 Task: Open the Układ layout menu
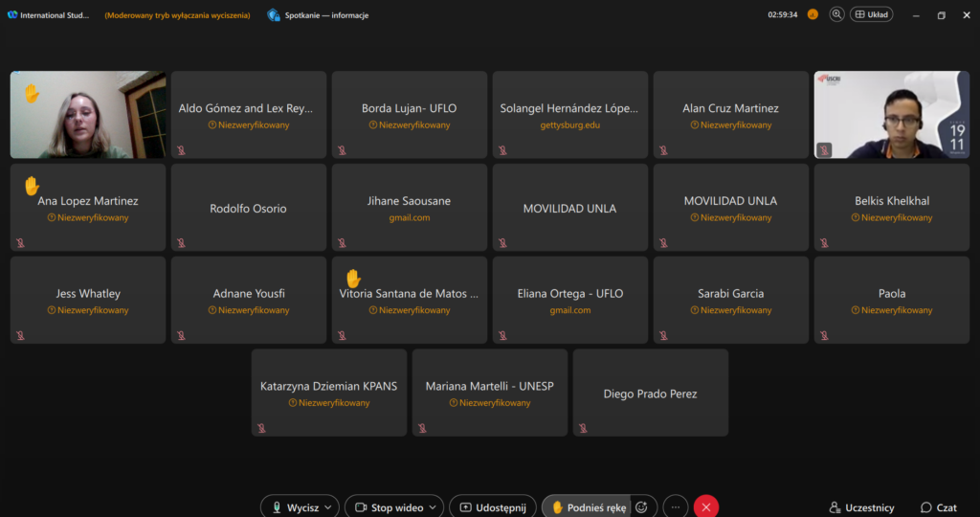click(871, 14)
